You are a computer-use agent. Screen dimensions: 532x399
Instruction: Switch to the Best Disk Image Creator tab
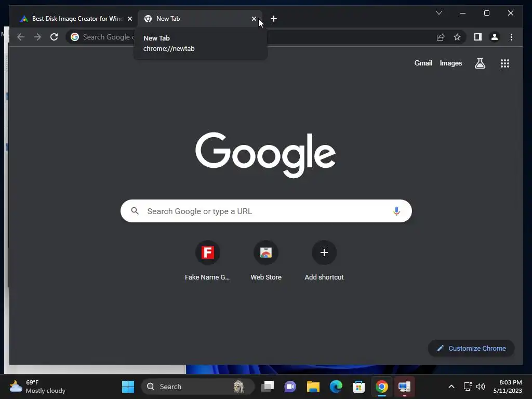pyautogui.click(x=75, y=19)
